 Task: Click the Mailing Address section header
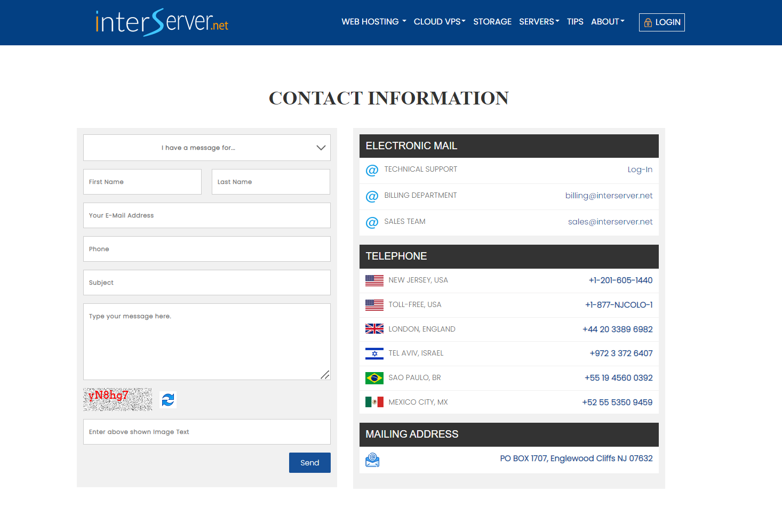[509, 434]
